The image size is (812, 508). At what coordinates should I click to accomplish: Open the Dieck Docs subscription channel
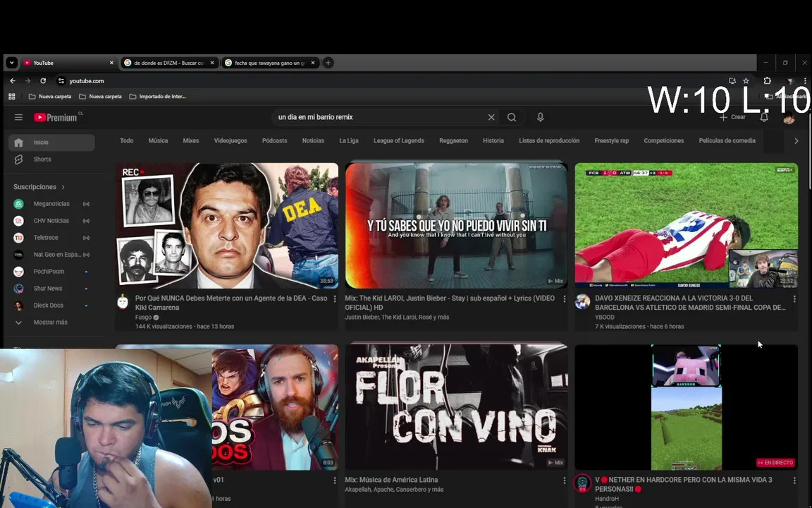pos(51,306)
